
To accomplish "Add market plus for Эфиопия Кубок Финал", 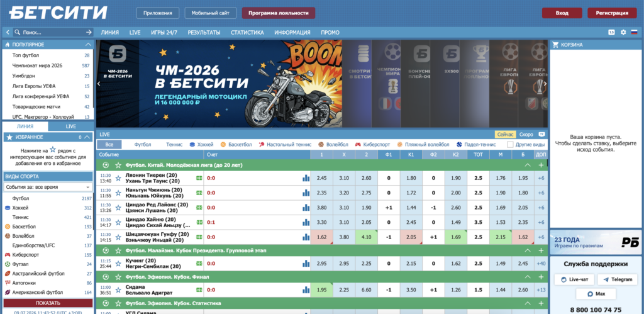I will (x=541, y=277).
